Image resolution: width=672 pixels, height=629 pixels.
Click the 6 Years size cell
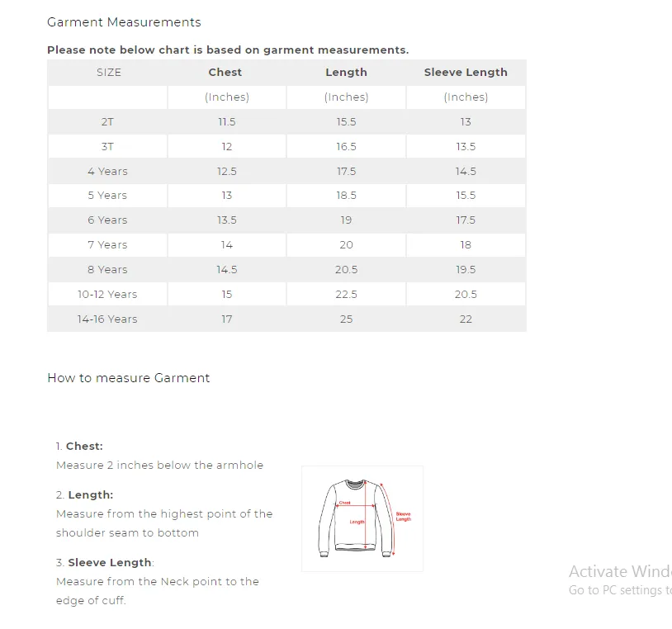tap(107, 220)
